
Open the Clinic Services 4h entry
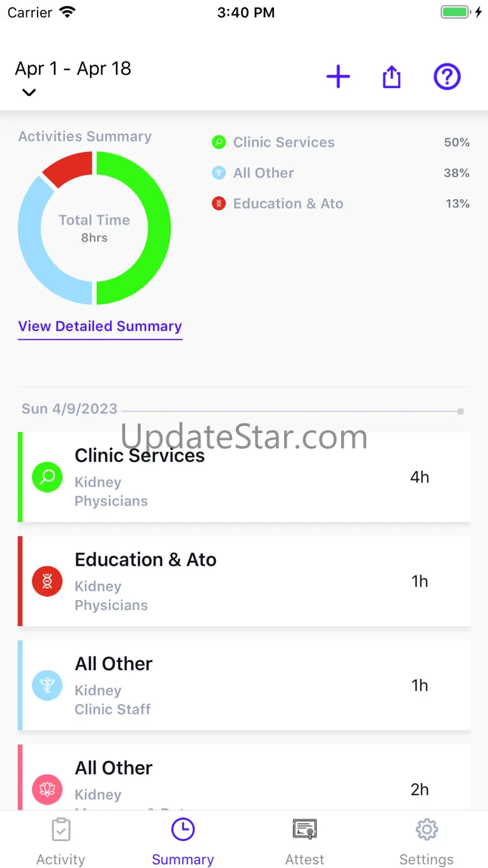244,477
